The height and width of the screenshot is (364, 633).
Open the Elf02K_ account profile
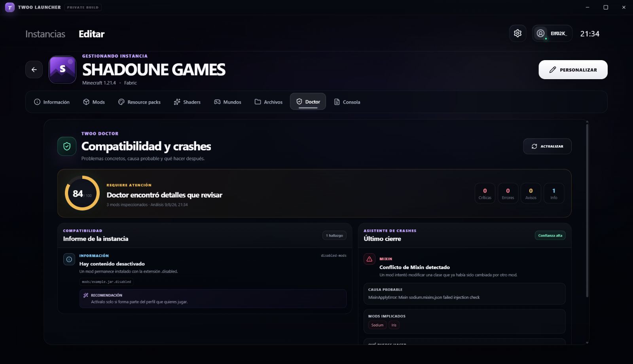click(552, 34)
